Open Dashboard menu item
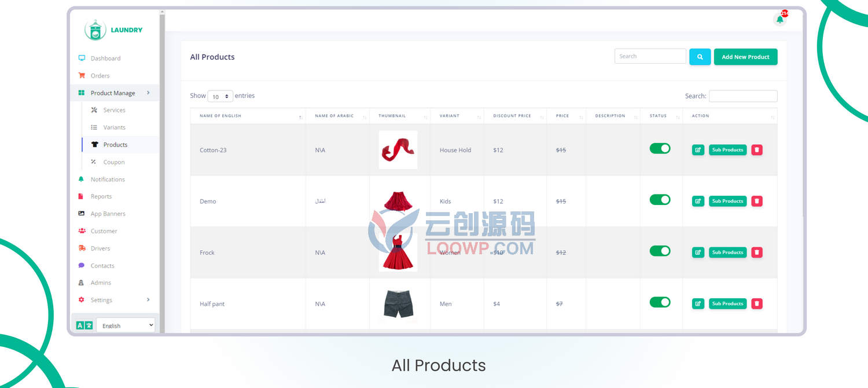The image size is (868, 388). pyautogui.click(x=106, y=58)
